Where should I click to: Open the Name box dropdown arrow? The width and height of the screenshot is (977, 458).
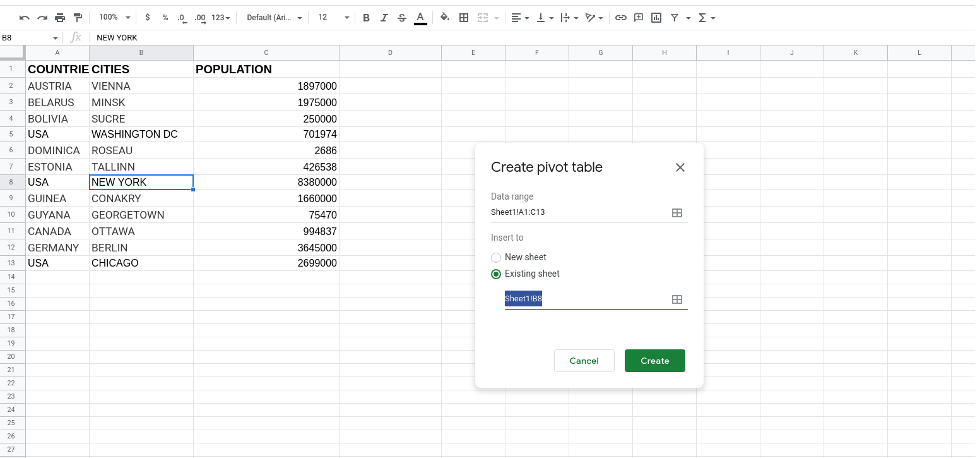(x=55, y=38)
